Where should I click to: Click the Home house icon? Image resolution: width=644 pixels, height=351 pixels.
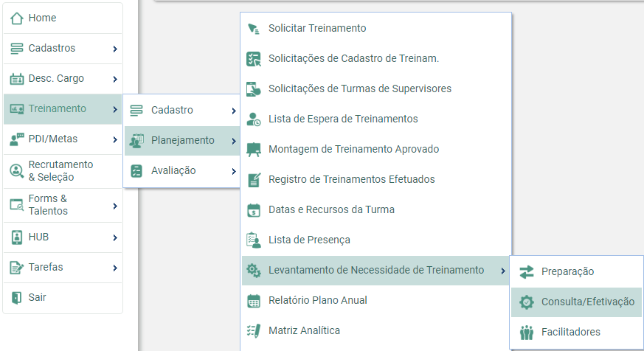[x=16, y=18]
